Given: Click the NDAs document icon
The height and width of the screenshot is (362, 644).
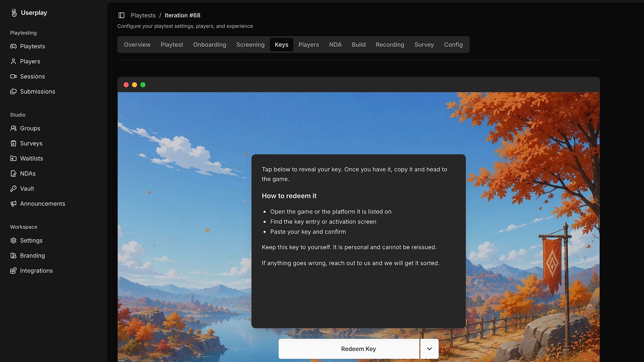Looking at the screenshot, I should pos(13,173).
